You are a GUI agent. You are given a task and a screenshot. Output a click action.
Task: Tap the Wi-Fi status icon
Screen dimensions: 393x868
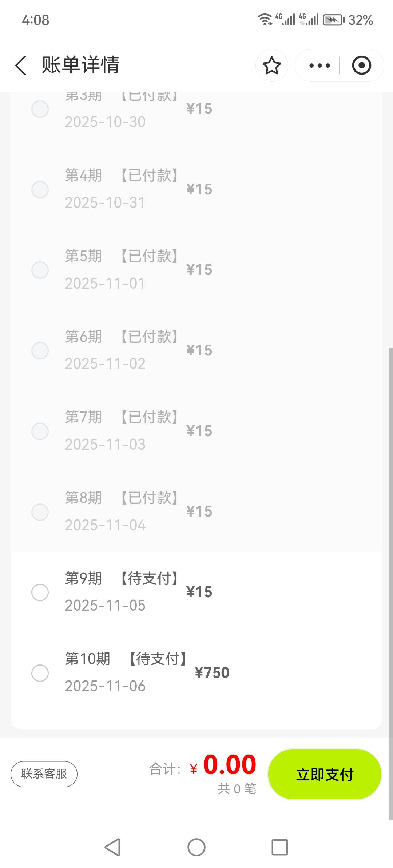pos(265,19)
